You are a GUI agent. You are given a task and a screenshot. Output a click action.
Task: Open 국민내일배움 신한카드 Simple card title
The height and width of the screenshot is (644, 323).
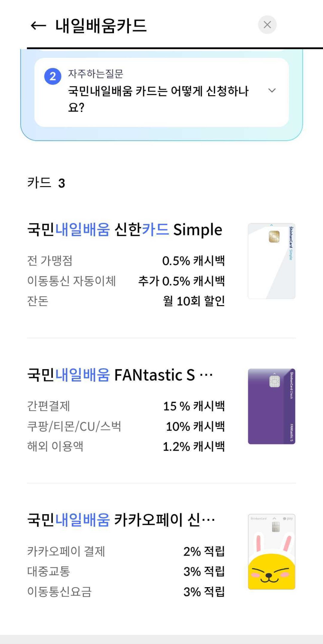tap(125, 230)
